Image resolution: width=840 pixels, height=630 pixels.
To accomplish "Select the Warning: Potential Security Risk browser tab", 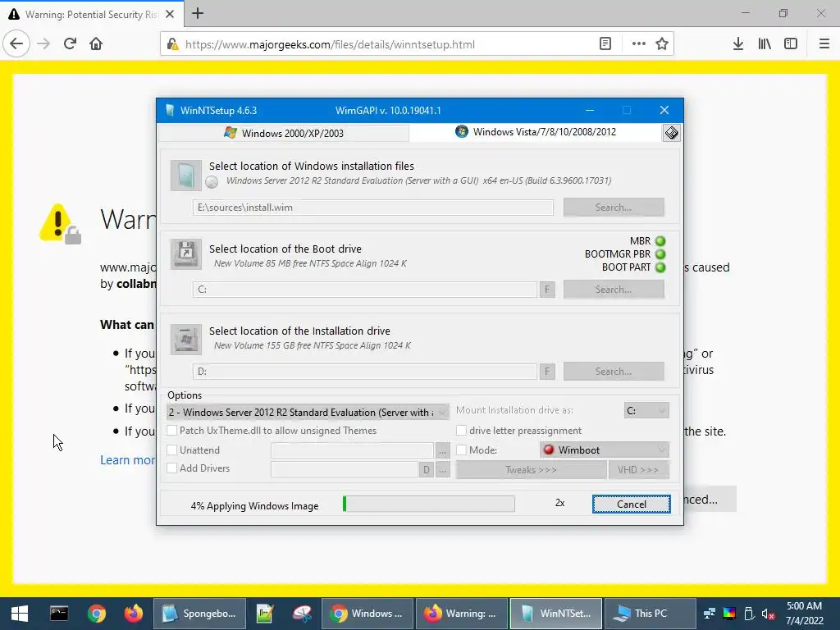I will pos(91,14).
